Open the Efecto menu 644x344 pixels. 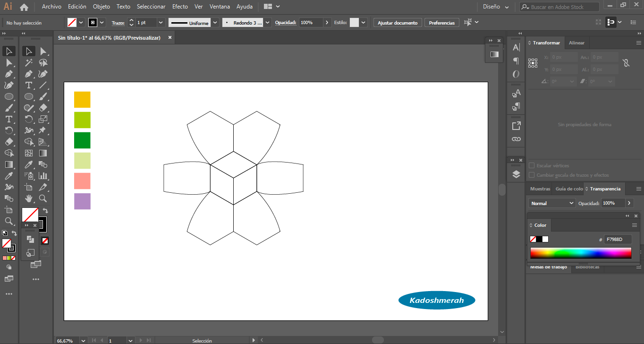180,7
